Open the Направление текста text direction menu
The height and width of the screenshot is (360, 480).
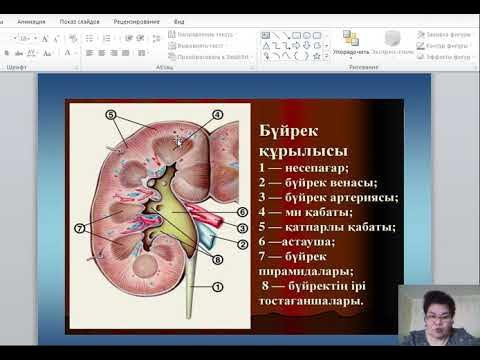202,34
